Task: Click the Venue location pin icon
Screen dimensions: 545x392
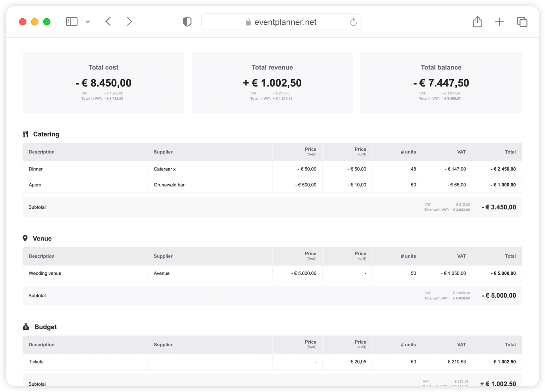Action: 26,238
